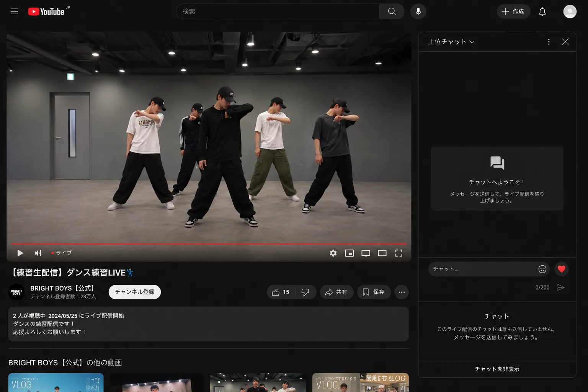Hide chat with チャットを非表示

pos(497,369)
